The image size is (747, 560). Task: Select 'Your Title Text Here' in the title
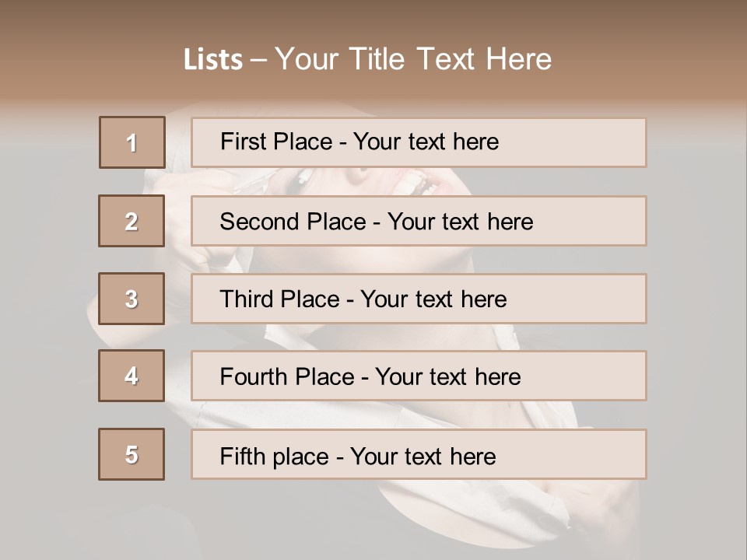point(413,59)
